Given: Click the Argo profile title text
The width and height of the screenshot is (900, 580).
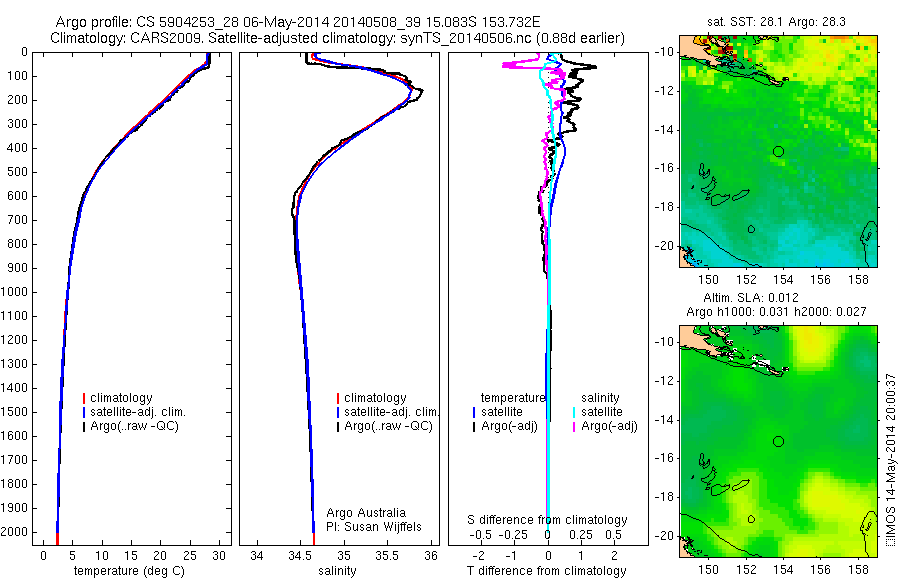Looking at the screenshot, I should coord(298,22).
